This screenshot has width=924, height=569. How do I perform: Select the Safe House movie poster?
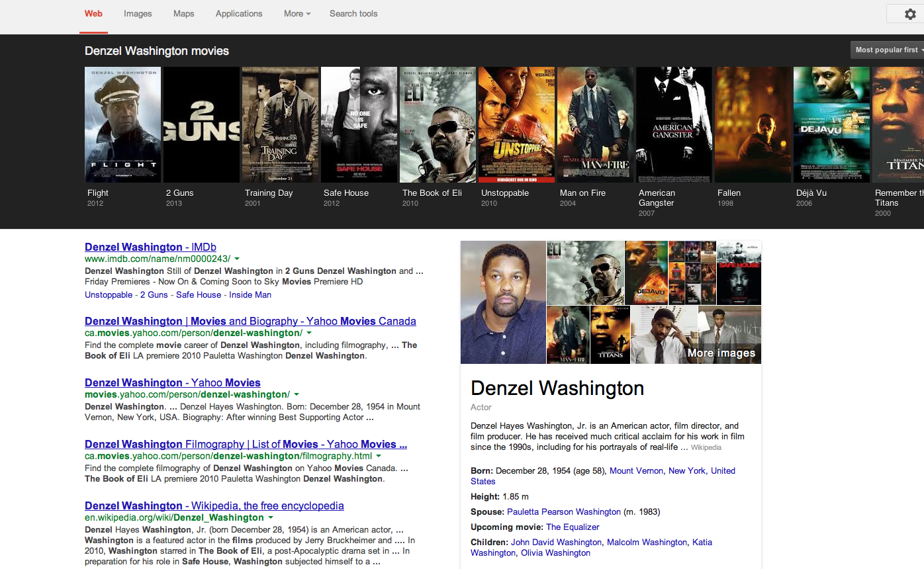pos(359,124)
